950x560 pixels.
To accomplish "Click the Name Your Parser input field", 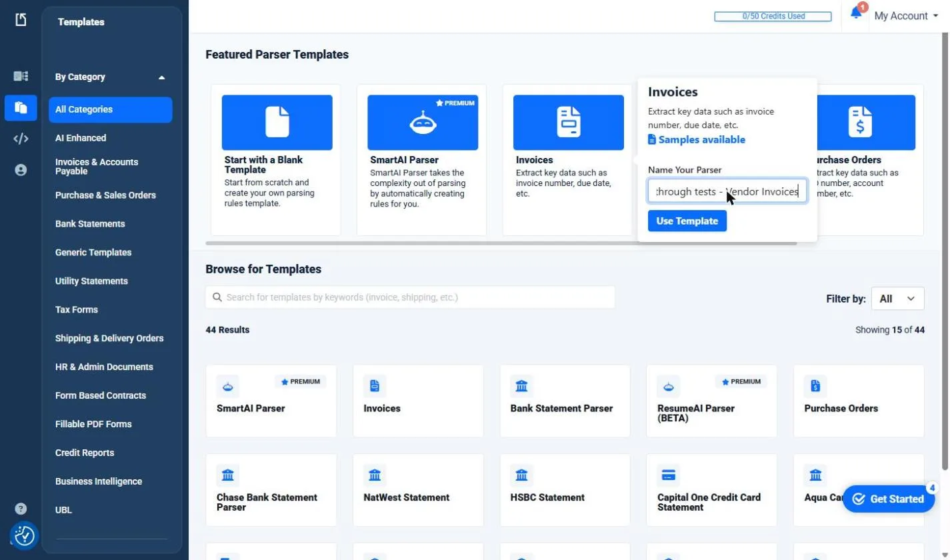I will [727, 191].
